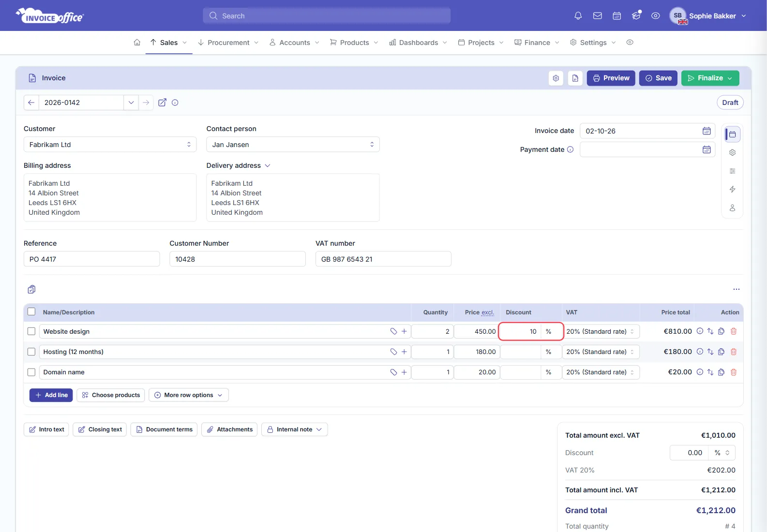The image size is (767, 532).
Task: Open the notifications bell
Action: [x=578, y=16]
